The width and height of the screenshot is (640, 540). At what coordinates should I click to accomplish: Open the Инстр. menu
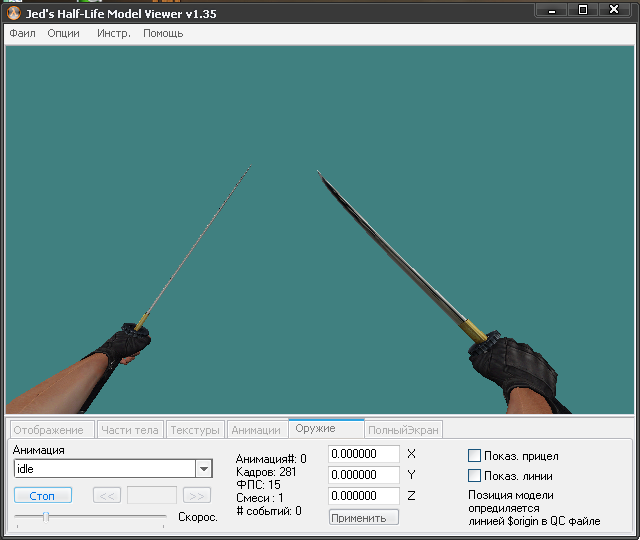tap(114, 33)
